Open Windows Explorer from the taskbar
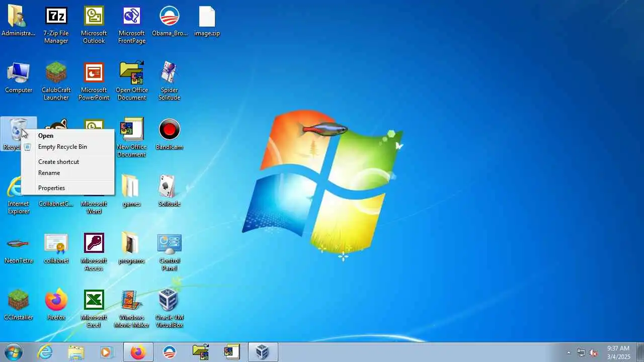 [x=76, y=352]
